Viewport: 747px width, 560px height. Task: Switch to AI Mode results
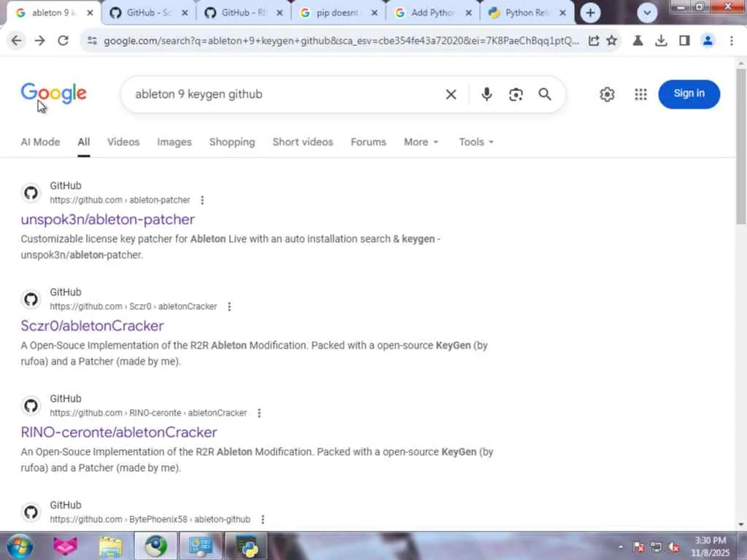[41, 142]
